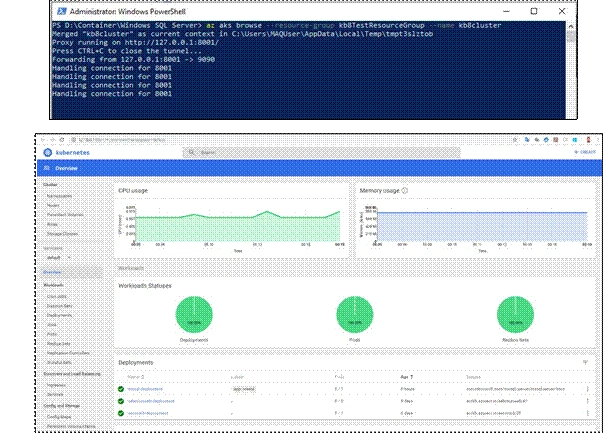Click the browser forward arrow

(52, 140)
